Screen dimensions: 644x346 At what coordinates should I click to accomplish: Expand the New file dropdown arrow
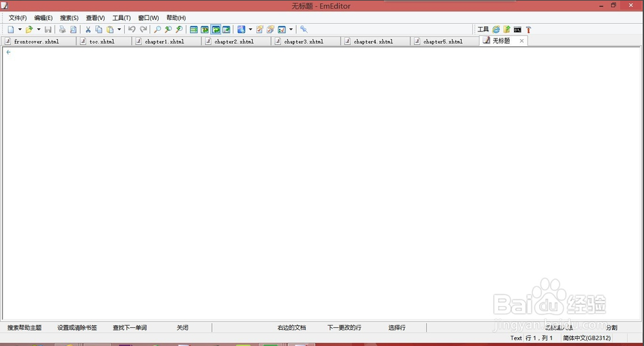20,30
